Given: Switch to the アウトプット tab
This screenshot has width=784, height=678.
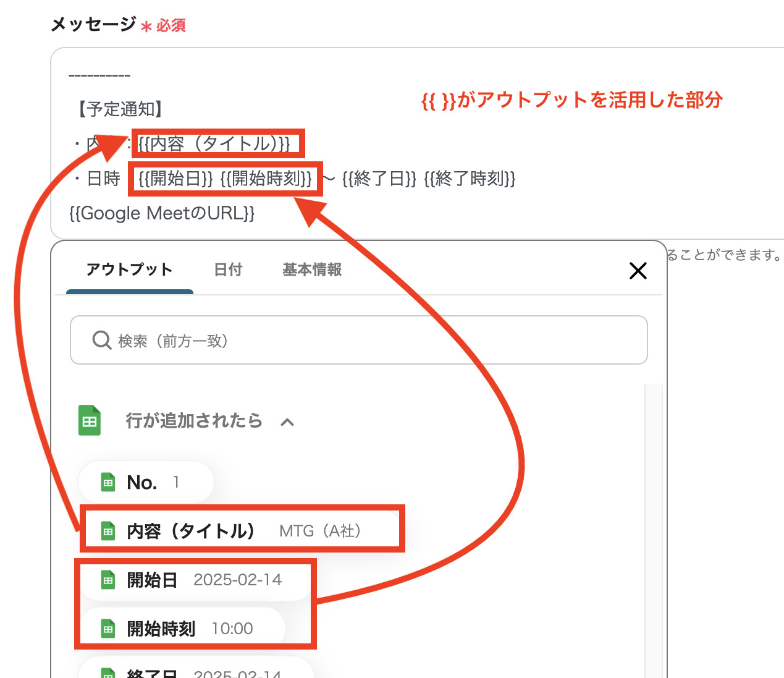Looking at the screenshot, I should [129, 269].
